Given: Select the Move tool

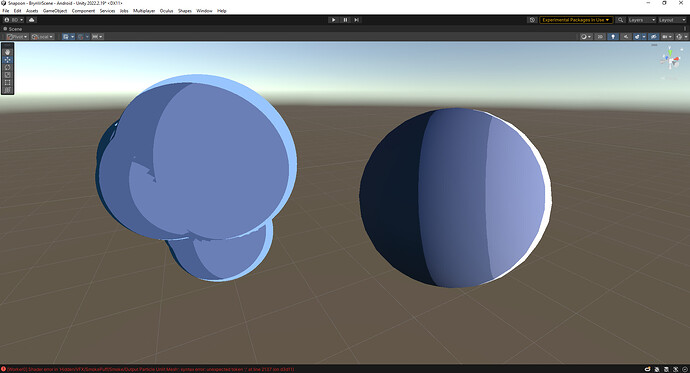Looking at the screenshot, I should pos(7,59).
